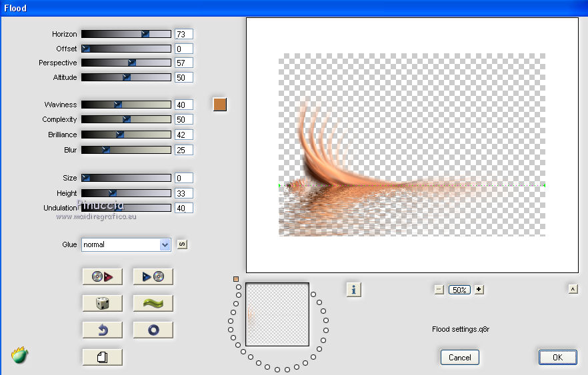Cancel the Flood dialog
Viewport: 588px width, 375px height.
point(460,358)
